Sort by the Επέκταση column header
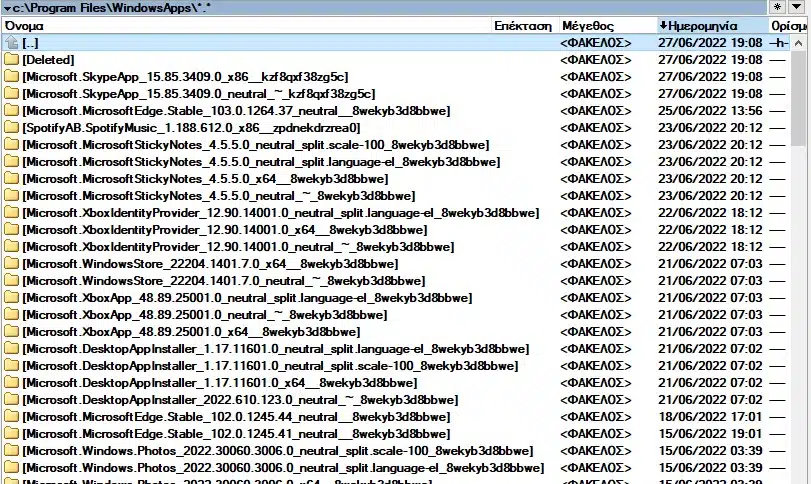811x484 pixels. [524, 26]
